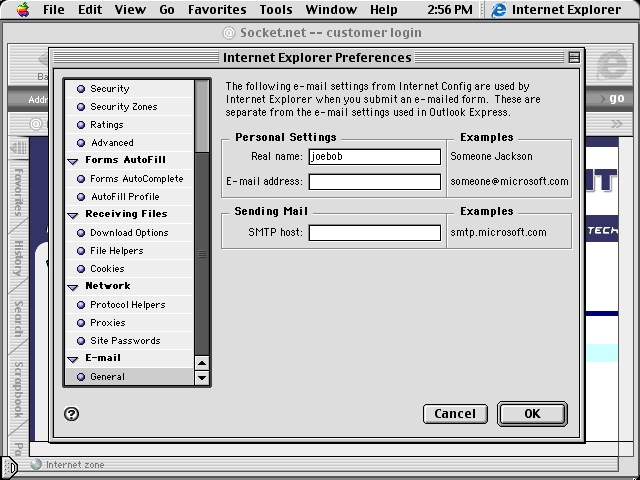The width and height of the screenshot is (640, 480).
Task: Click the Internet zone globe icon
Action: click(x=36, y=464)
